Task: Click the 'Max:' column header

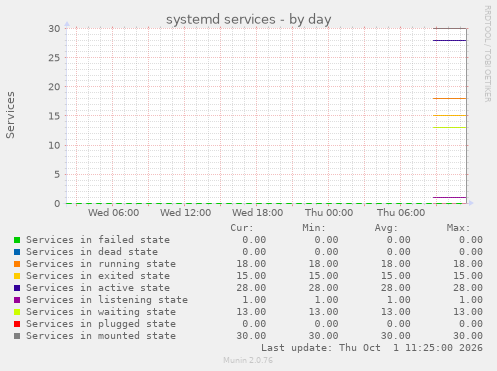Action: [458, 228]
